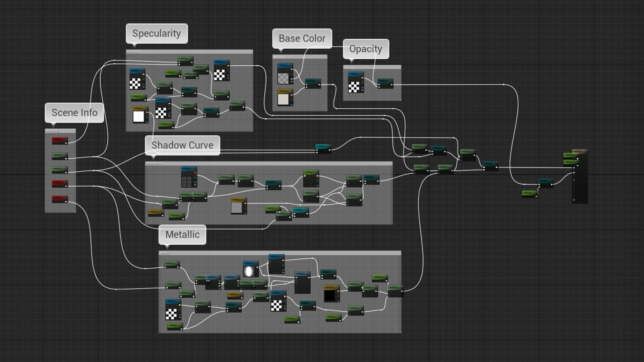The height and width of the screenshot is (362, 644).
Task: Click the teal node inside the Base Color group
Action: [313, 84]
